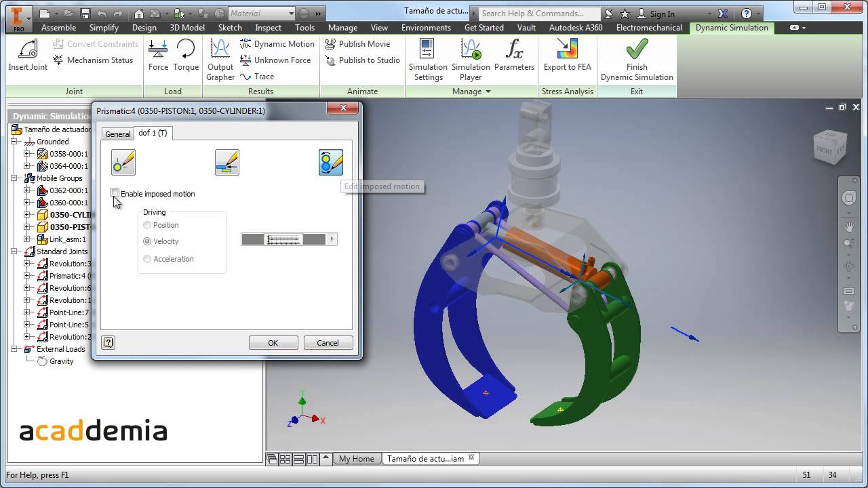Click Edit joint force icon in dialog

(227, 163)
